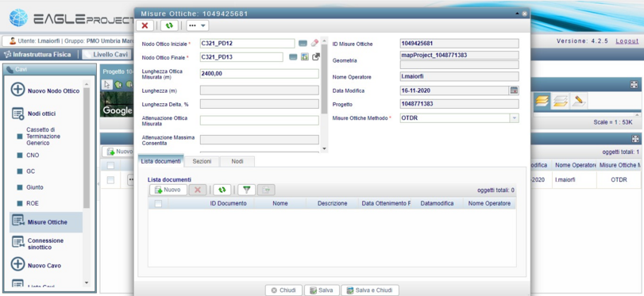
Task: Maximize the map panel with expand icon
Action: (x=634, y=85)
